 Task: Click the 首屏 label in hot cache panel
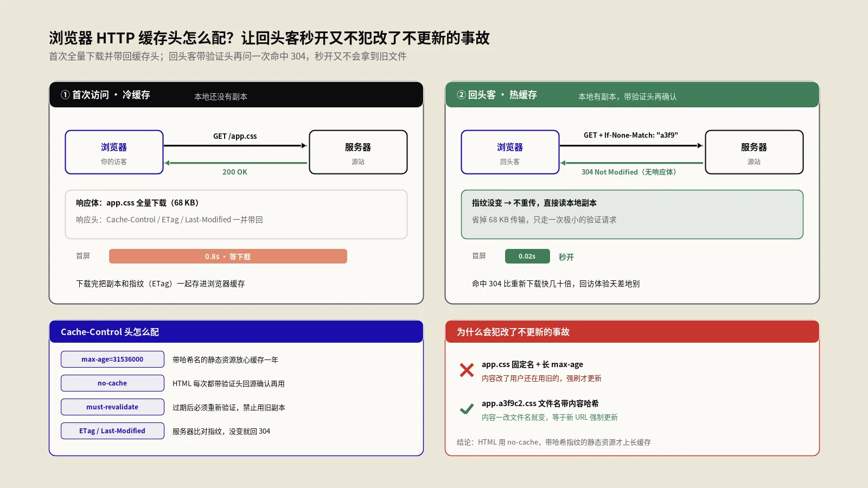point(479,256)
